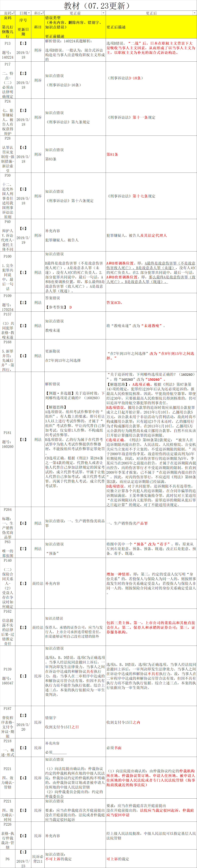The image size is (197, 868).
Task: Open the 更正前 column filter dropdown
Action: pyautogui.click(x=104, y=13)
